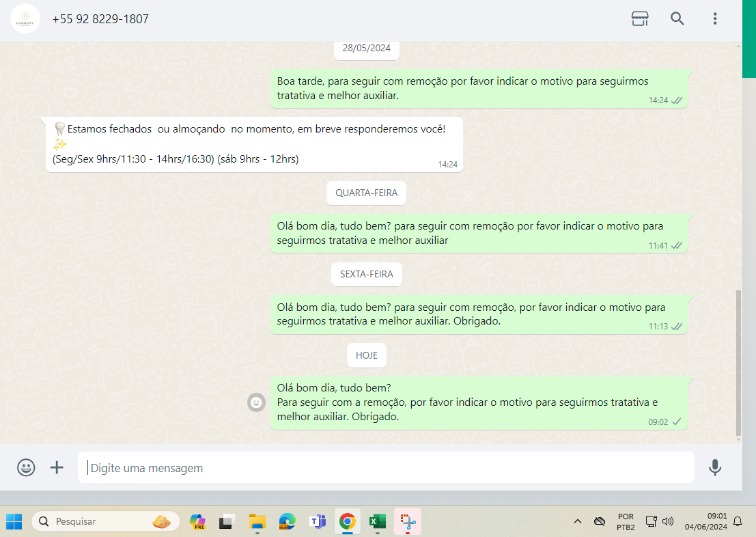Search within this chat conversation
756x537 pixels.
(677, 18)
